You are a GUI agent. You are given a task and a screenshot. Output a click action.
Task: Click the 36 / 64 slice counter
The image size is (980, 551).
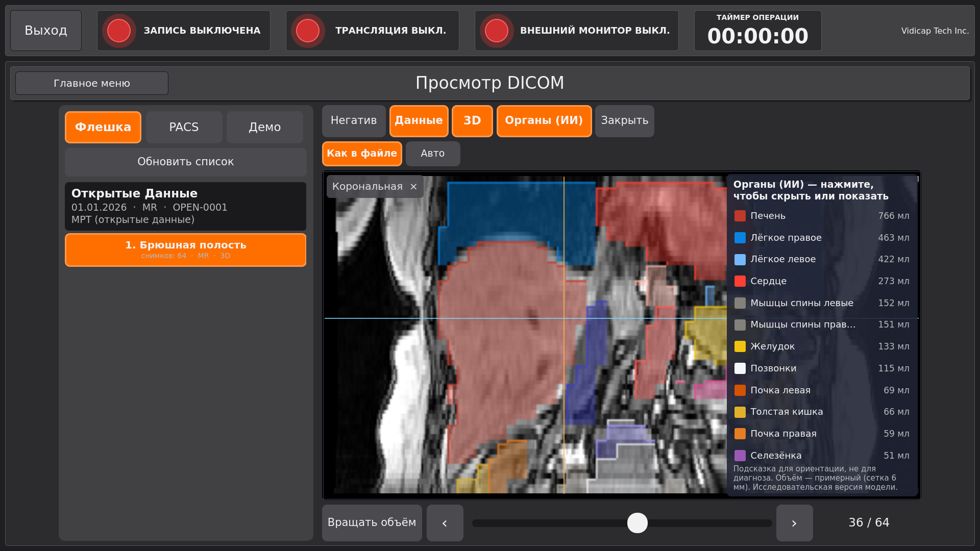tap(869, 523)
